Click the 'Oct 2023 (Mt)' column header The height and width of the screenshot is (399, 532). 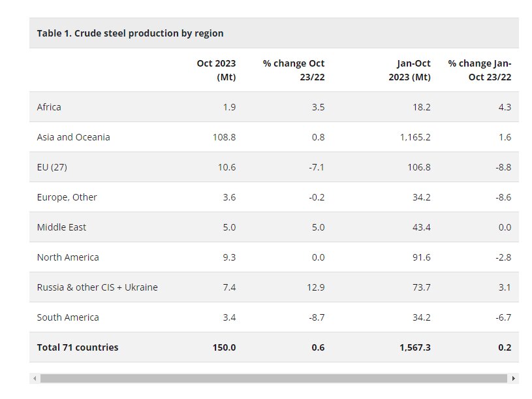(216, 70)
